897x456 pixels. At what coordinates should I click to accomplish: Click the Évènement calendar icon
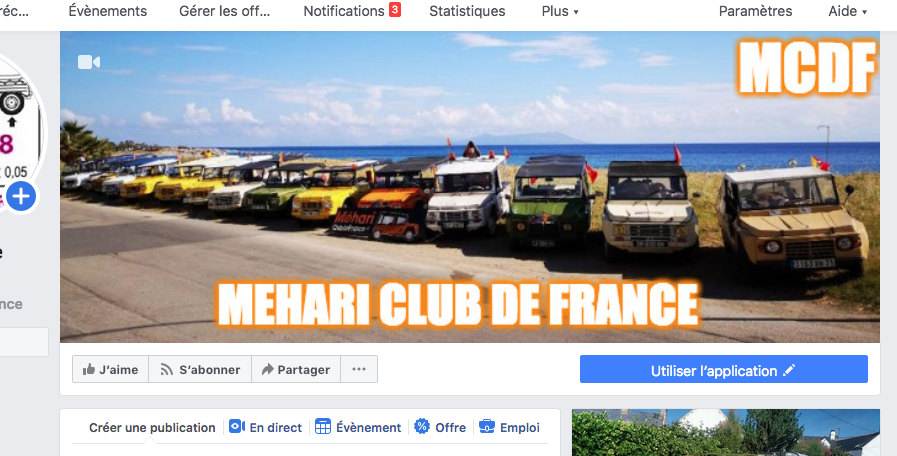pos(323,426)
